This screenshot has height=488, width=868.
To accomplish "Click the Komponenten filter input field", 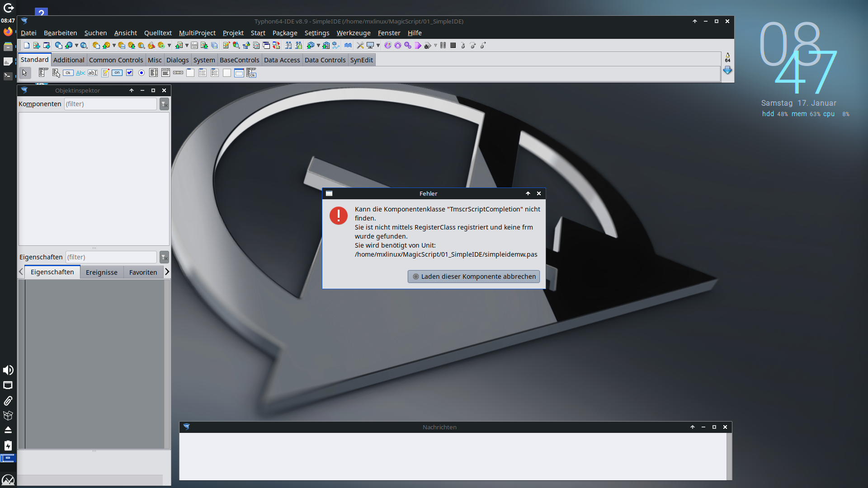I will click(x=110, y=104).
